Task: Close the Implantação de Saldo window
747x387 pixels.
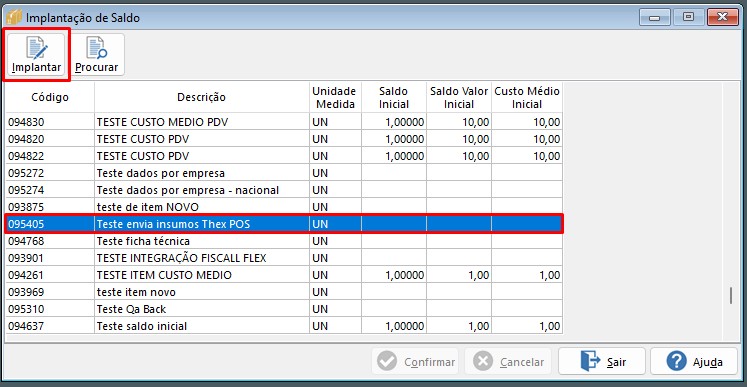Action: (x=723, y=17)
